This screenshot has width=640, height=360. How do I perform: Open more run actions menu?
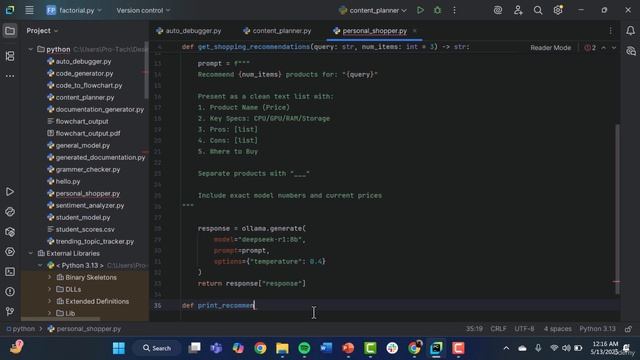[x=454, y=10]
